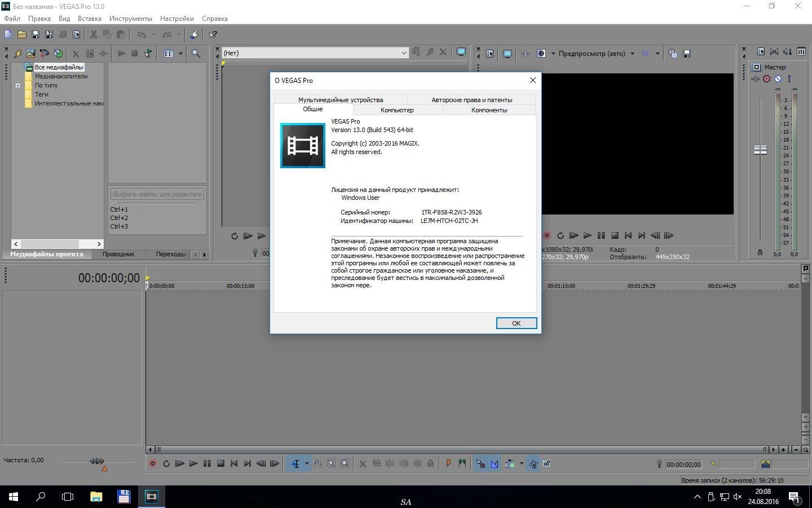Toggle the Master bus mute icon
The image size is (812, 508).
(778, 78)
